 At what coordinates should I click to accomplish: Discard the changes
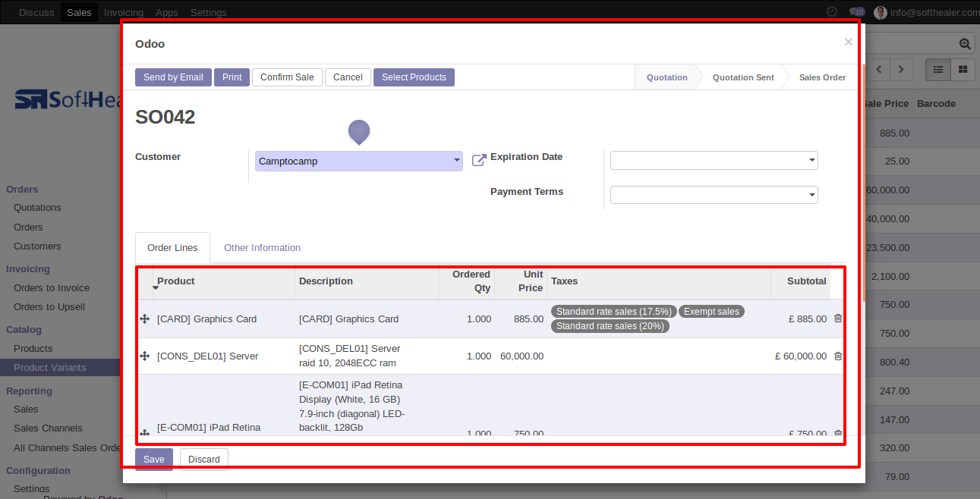pos(204,460)
